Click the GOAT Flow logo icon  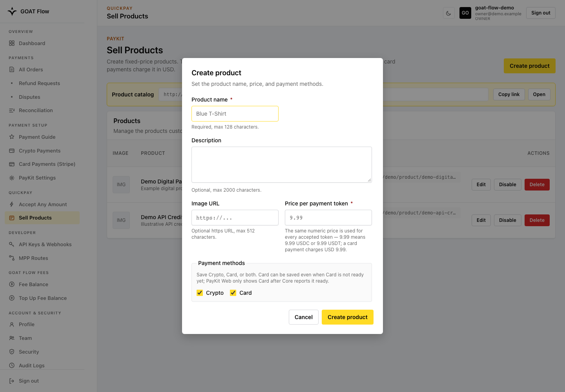(x=12, y=11)
